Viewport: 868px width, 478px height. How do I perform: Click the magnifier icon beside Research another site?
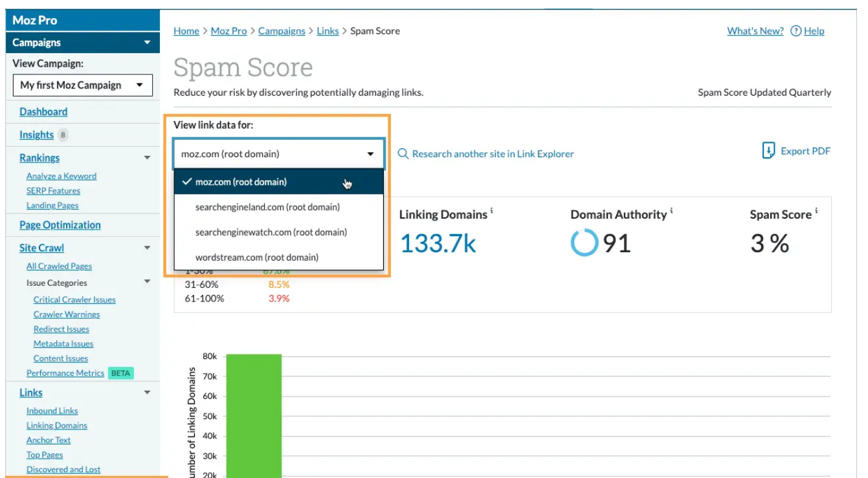(403, 154)
